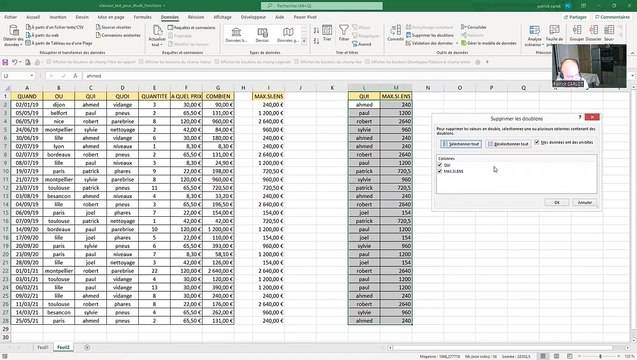Select the Page Layout view icon in status bar
Screen dimensions: 637x360
pos(556,356)
